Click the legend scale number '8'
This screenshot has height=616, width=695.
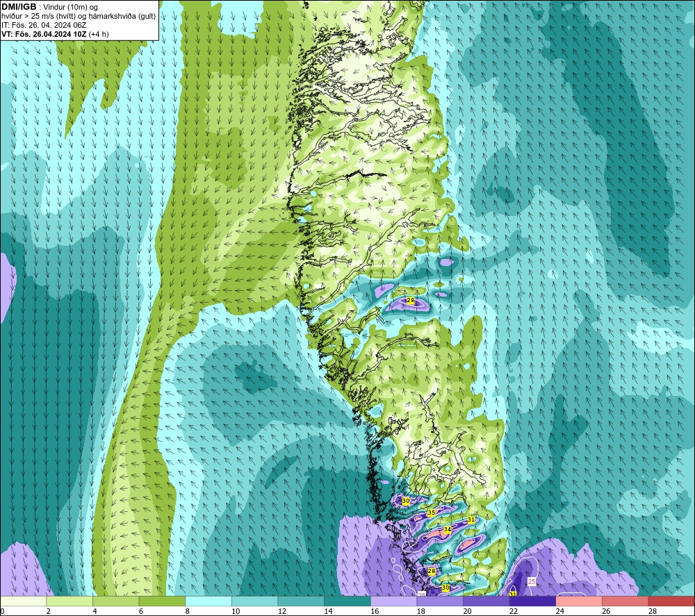coord(188,612)
